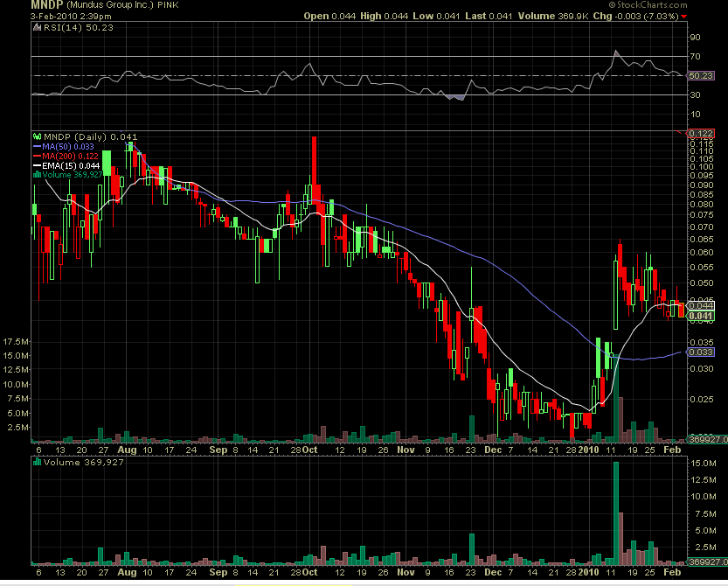The image size is (728, 586).
Task: Click the 0.090 level on the price axis
Action: [702, 185]
